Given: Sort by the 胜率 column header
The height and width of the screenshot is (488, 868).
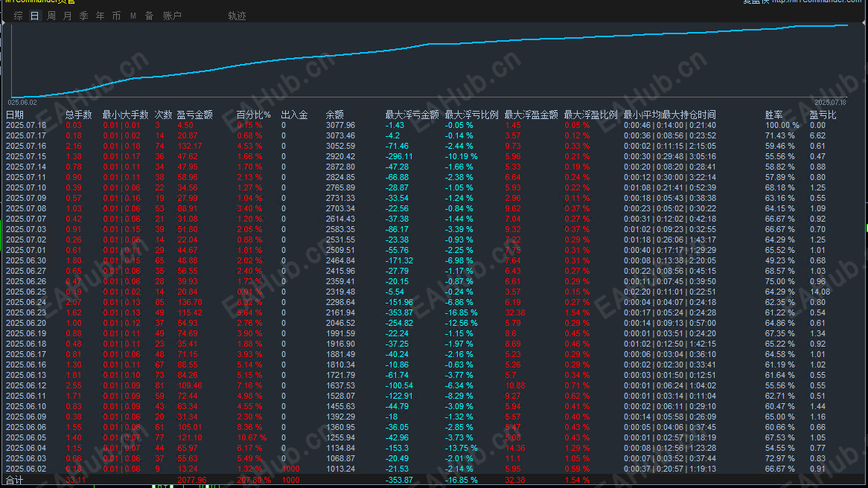Looking at the screenshot, I should pyautogui.click(x=774, y=115).
